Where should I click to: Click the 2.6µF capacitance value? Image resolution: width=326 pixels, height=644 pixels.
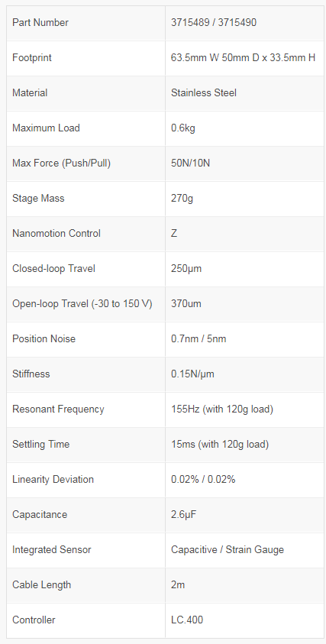(x=183, y=515)
